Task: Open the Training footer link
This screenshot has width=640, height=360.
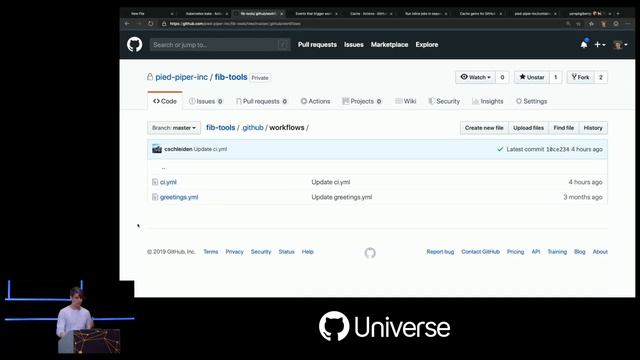Action: click(x=557, y=252)
